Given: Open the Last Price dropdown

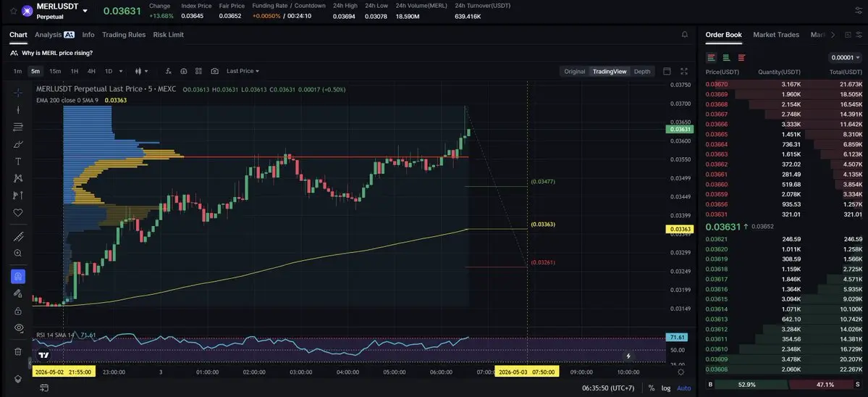Looking at the screenshot, I should coord(243,71).
